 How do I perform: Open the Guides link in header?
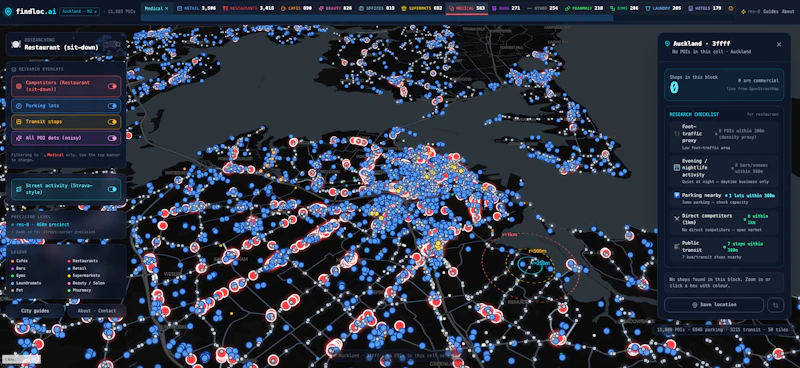[770, 11]
